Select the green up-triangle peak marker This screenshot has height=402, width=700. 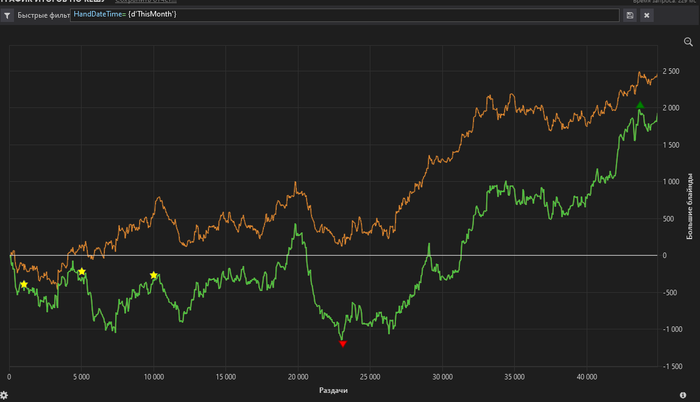coord(640,105)
